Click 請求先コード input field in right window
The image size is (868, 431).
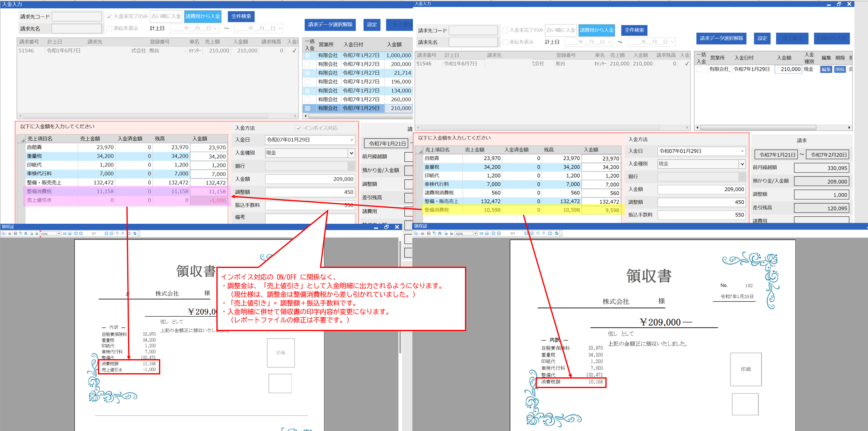point(473,31)
